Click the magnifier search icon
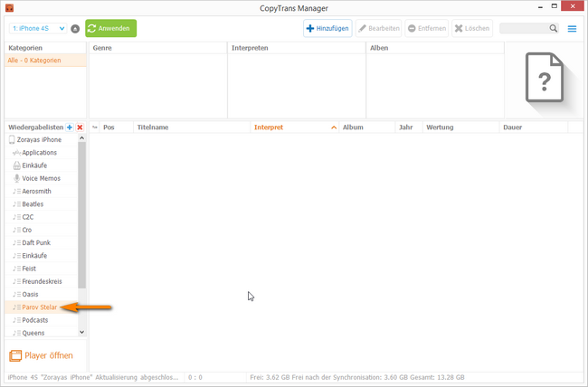This screenshot has width=588, height=387. pyautogui.click(x=554, y=29)
